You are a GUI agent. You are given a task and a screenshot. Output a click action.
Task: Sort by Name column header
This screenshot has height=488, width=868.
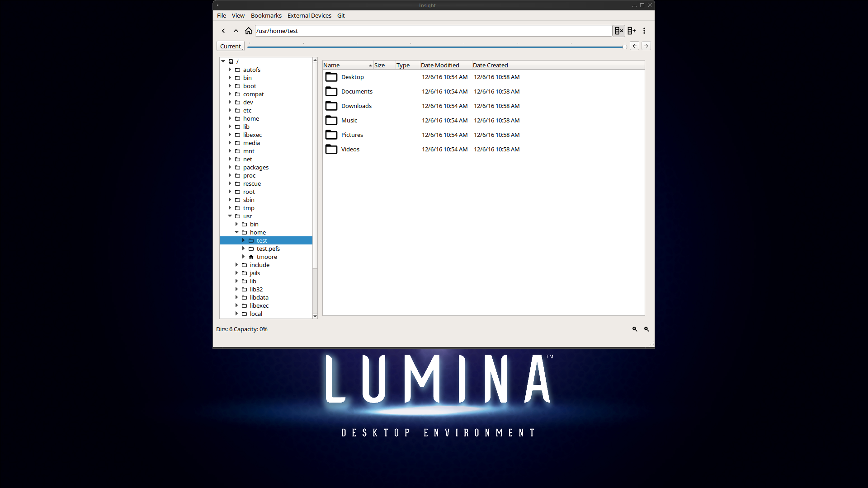coord(348,65)
